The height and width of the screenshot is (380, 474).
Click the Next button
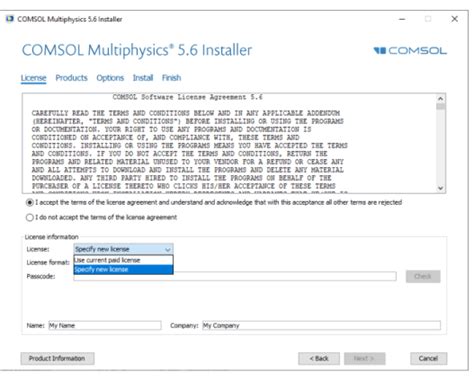pos(365,358)
